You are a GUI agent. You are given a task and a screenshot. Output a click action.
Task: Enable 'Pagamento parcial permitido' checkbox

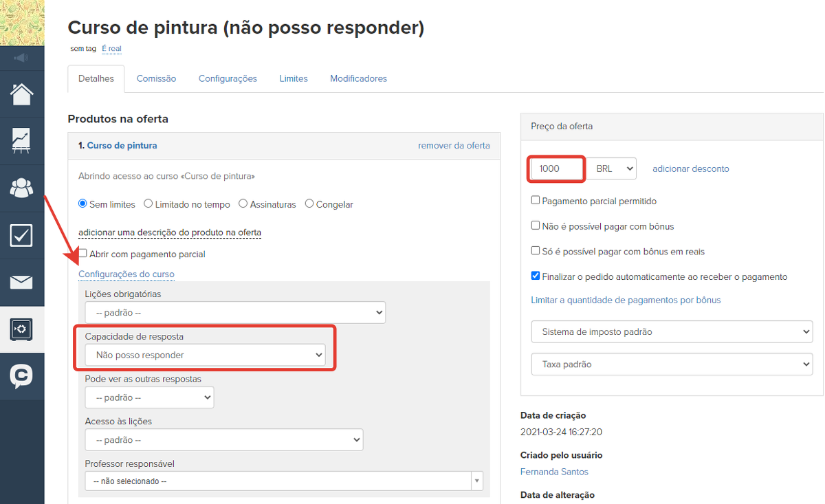point(536,201)
